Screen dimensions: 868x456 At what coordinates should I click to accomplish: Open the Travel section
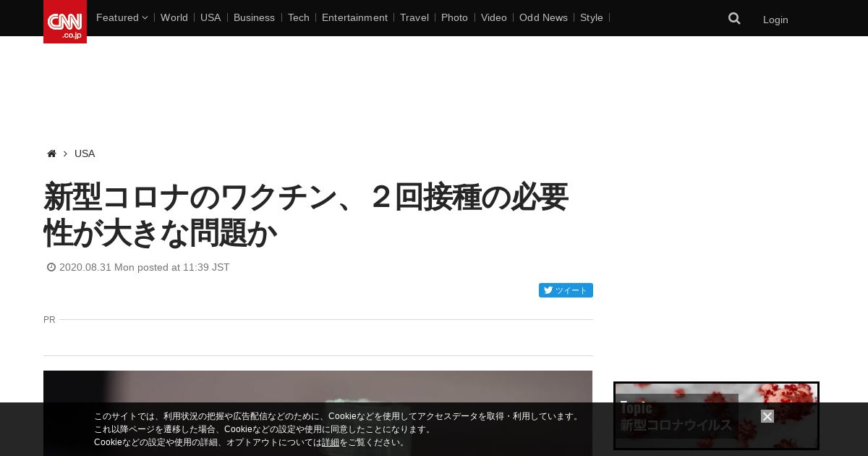414,17
